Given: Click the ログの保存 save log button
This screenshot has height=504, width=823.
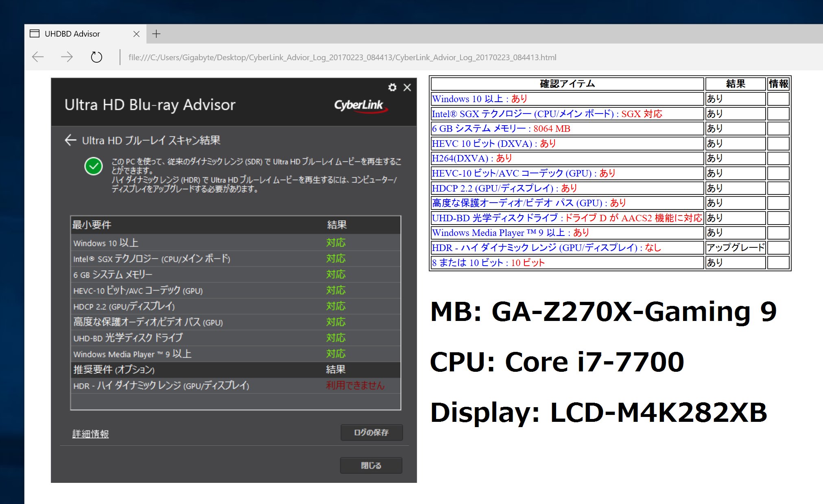Looking at the screenshot, I should pyautogui.click(x=371, y=432).
